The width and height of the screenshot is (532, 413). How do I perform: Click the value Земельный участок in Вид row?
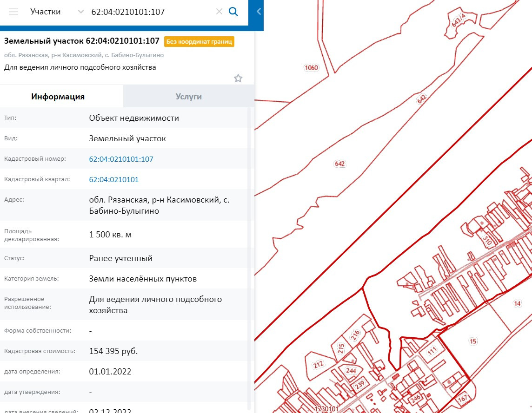pos(127,138)
